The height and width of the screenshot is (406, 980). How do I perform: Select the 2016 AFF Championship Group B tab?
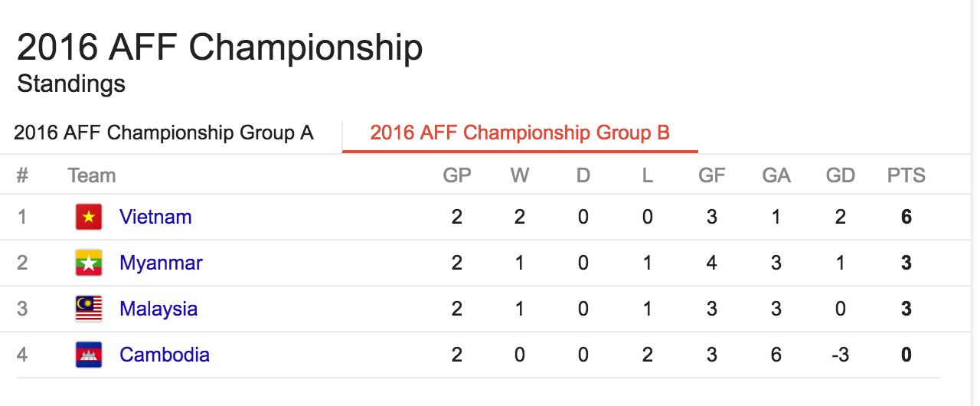(520, 133)
